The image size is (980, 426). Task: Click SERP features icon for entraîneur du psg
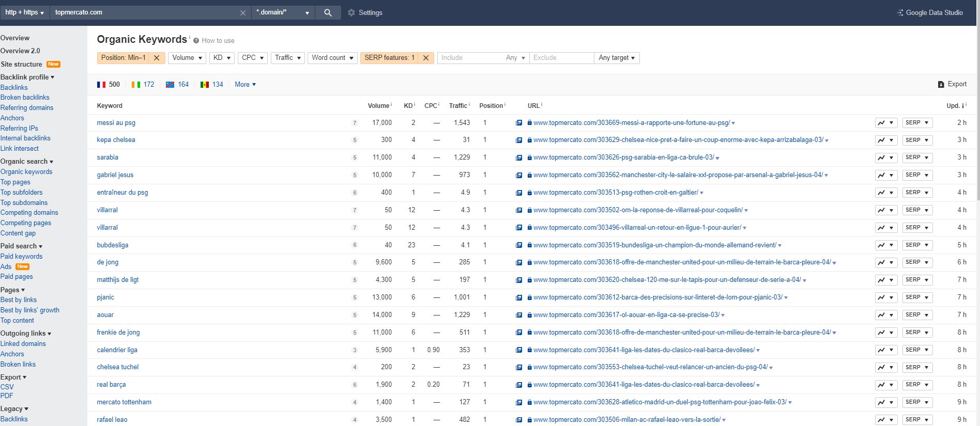tap(519, 193)
